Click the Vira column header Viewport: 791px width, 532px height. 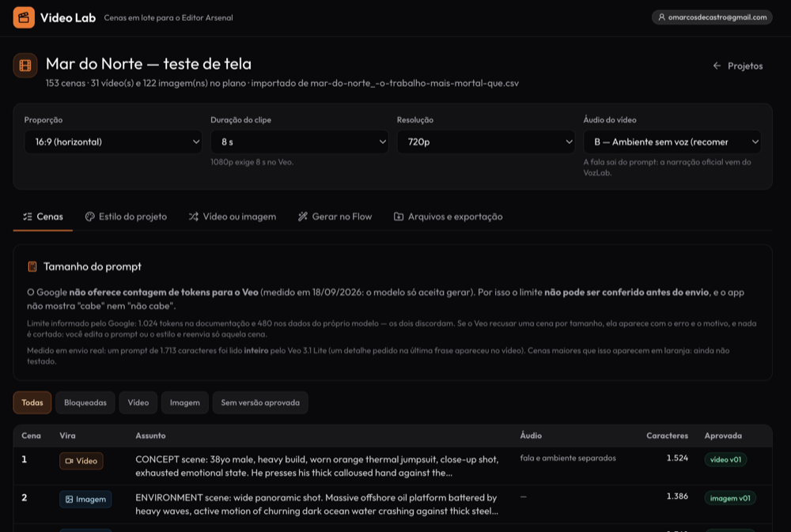(x=67, y=436)
